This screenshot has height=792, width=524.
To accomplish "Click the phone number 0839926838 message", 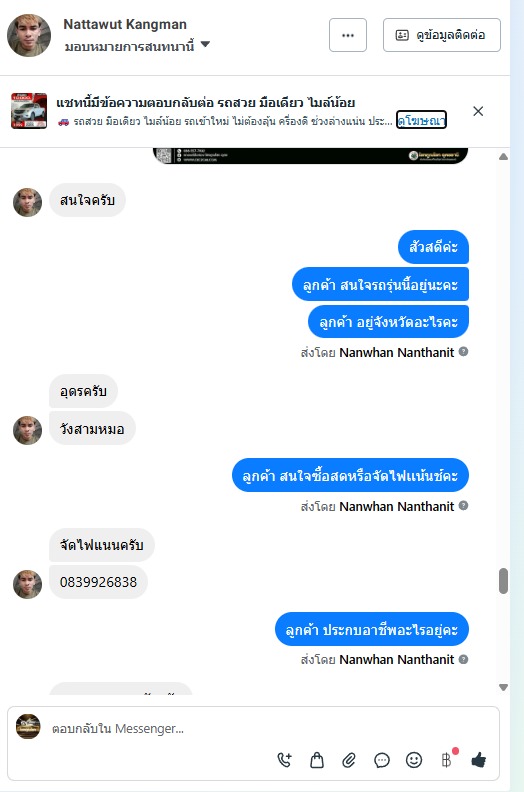I will tap(98, 582).
